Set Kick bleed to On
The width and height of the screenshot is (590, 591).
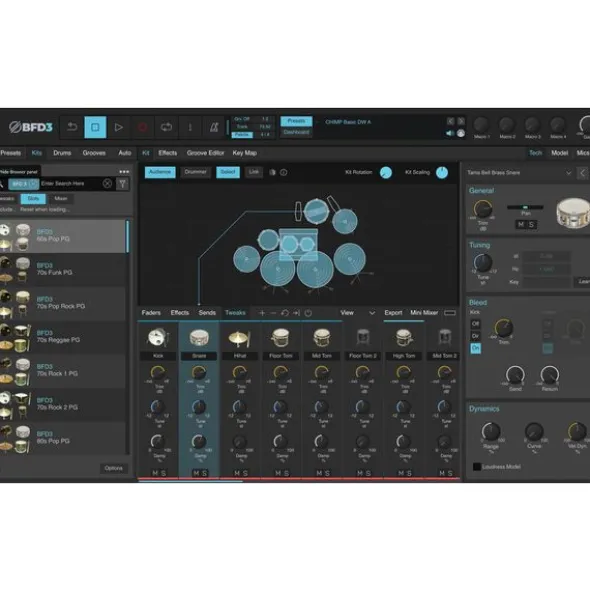click(475, 348)
